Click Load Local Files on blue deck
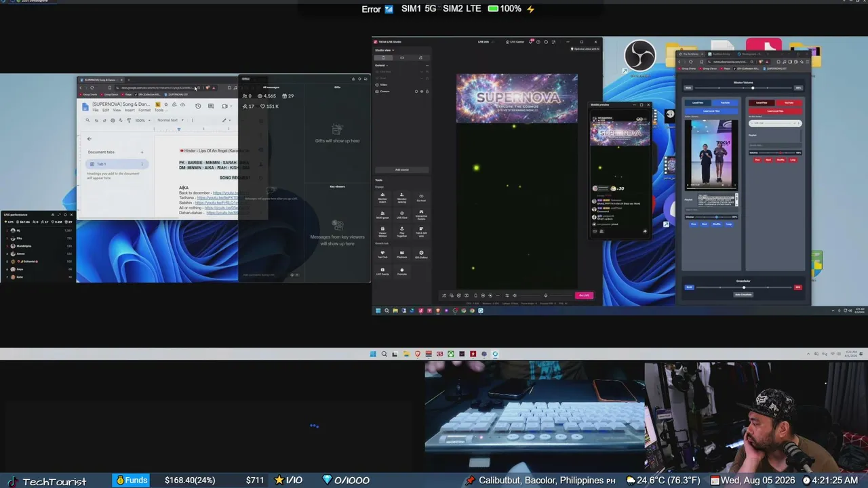 (x=711, y=111)
